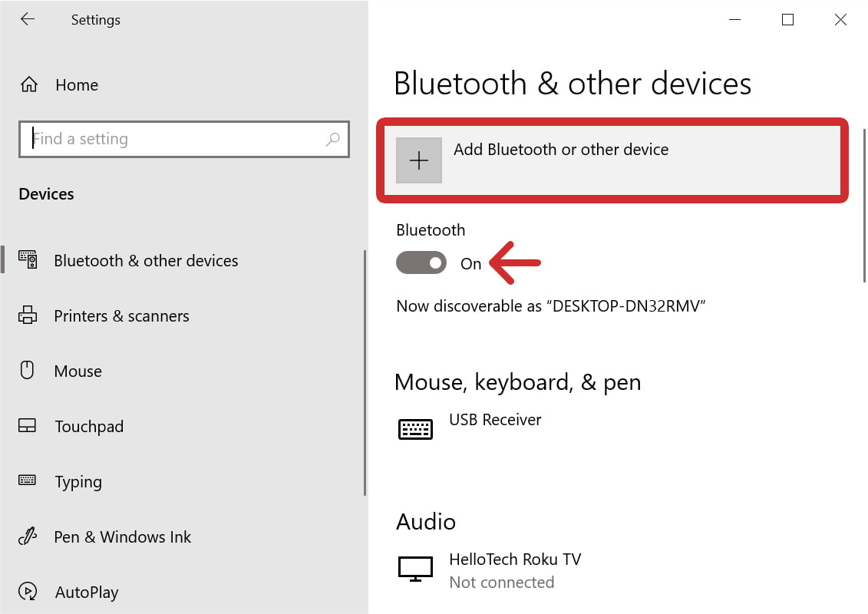Click the back arrow at top left
Image resolution: width=868 pixels, height=614 pixels.
pos(28,19)
